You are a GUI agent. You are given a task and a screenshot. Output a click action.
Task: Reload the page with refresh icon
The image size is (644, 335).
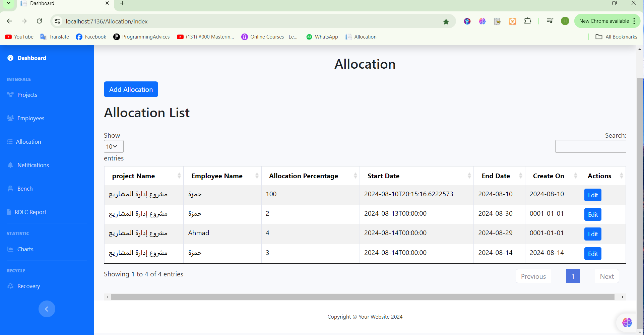[x=40, y=21]
